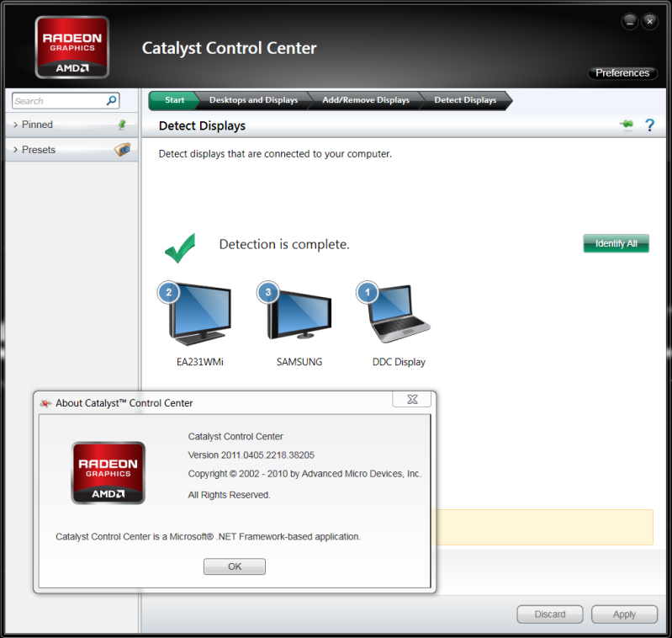Click the EA231WMi display label
Viewport: 672px width, 638px height.
[199, 362]
